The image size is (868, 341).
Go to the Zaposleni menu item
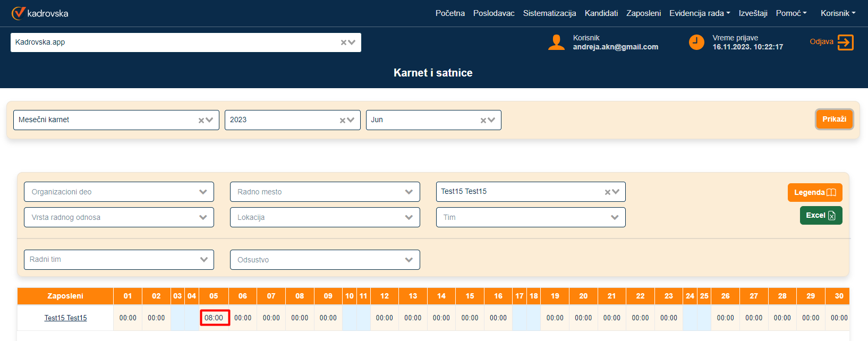point(643,13)
